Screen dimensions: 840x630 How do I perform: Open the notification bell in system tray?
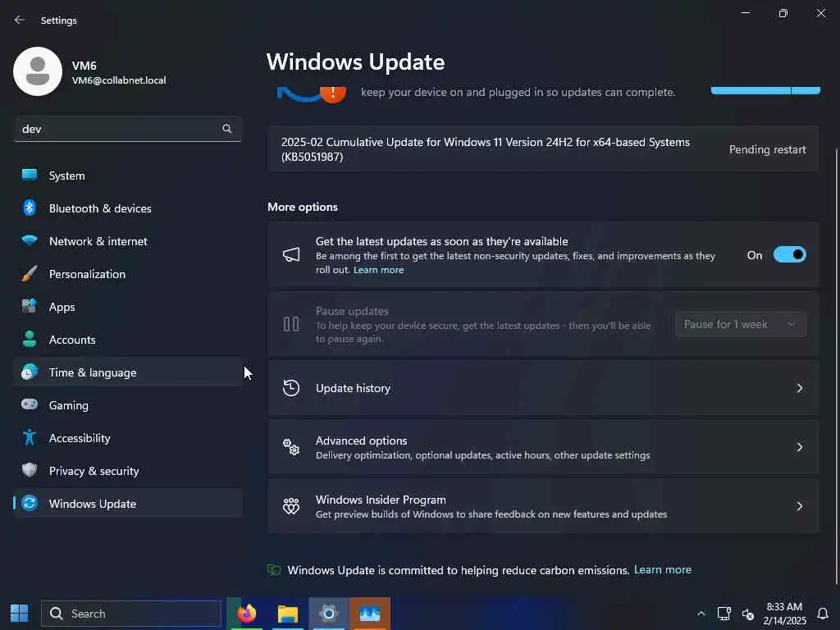point(822,614)
